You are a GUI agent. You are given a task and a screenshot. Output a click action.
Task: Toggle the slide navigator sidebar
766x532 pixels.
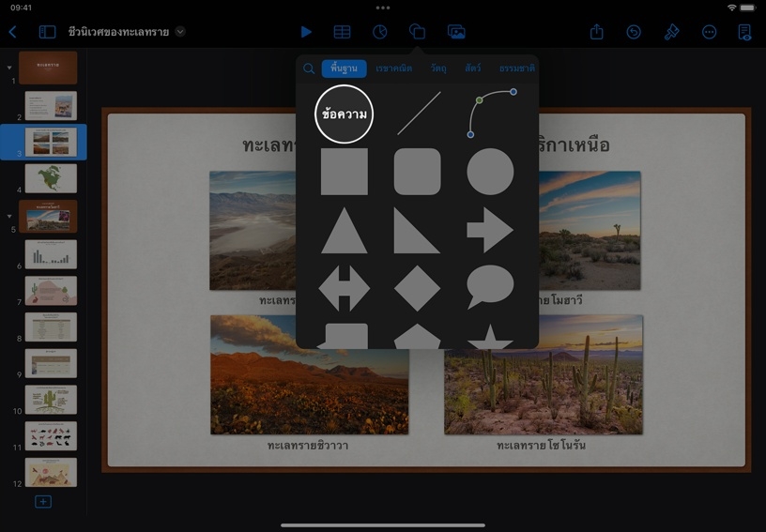point(47,32)
